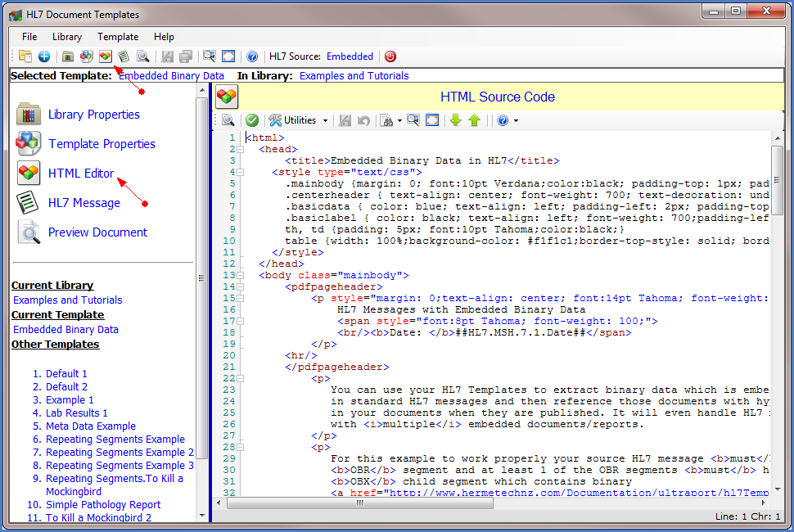Click the red power icon in main toolbar
Image resolution: width=794 pixels, height=532 pixels.
coord(390,56)
